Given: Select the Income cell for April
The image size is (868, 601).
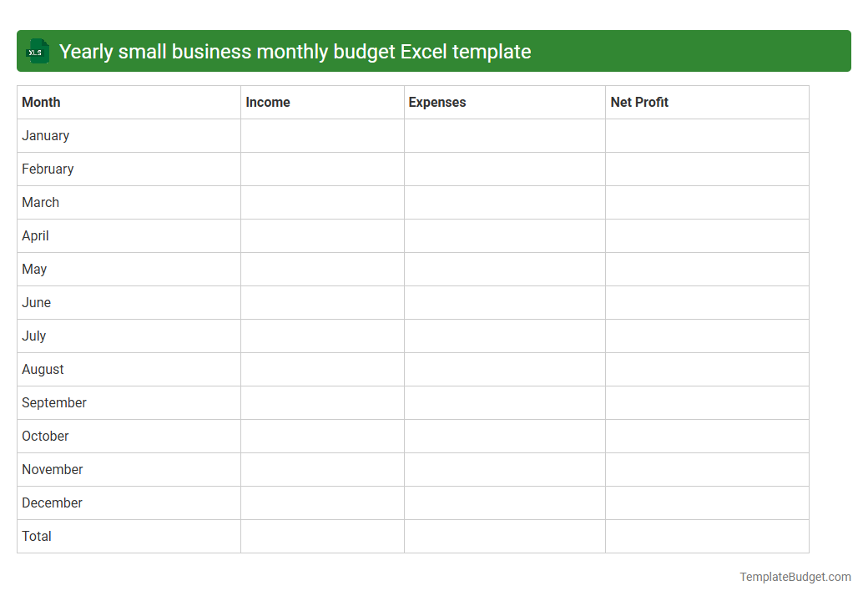Looking at the screenshot, I should click(x=322, y=235).
